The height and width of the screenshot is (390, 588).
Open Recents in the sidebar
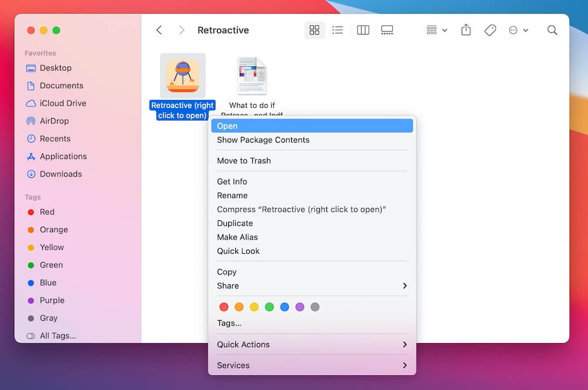(x=48, y=138)
